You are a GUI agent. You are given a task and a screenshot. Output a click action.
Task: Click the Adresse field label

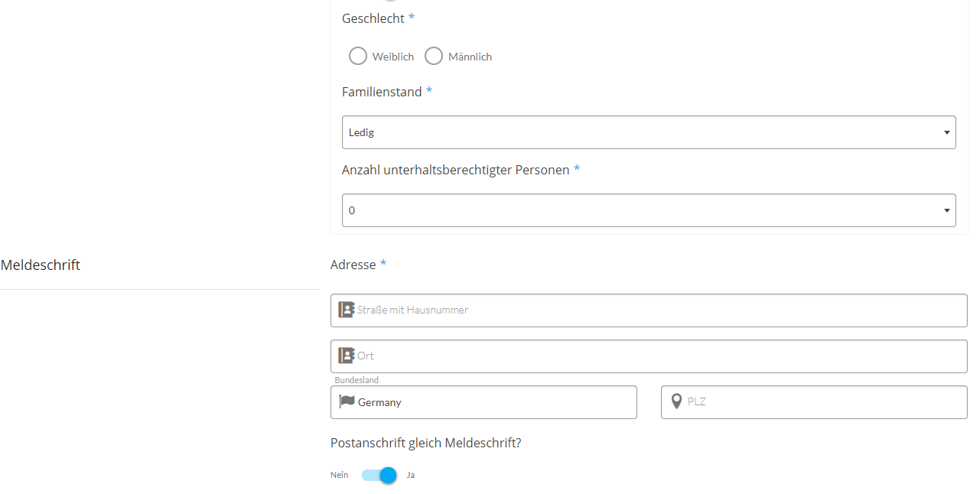click(x=353, y=265)
